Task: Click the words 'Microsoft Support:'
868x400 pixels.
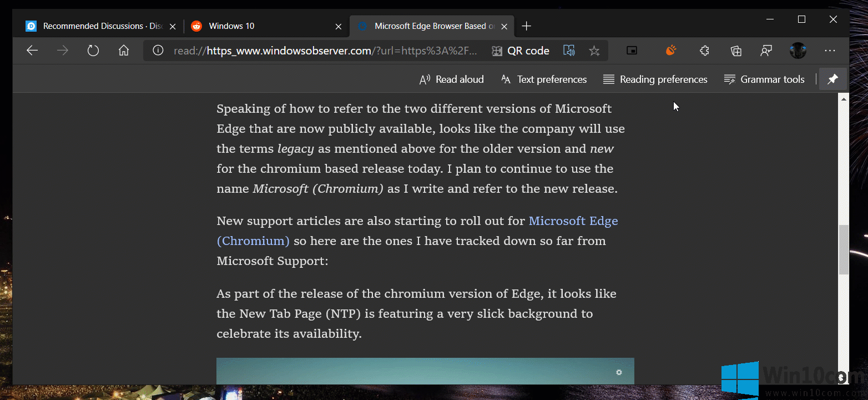Action: [x=272, y=261]
